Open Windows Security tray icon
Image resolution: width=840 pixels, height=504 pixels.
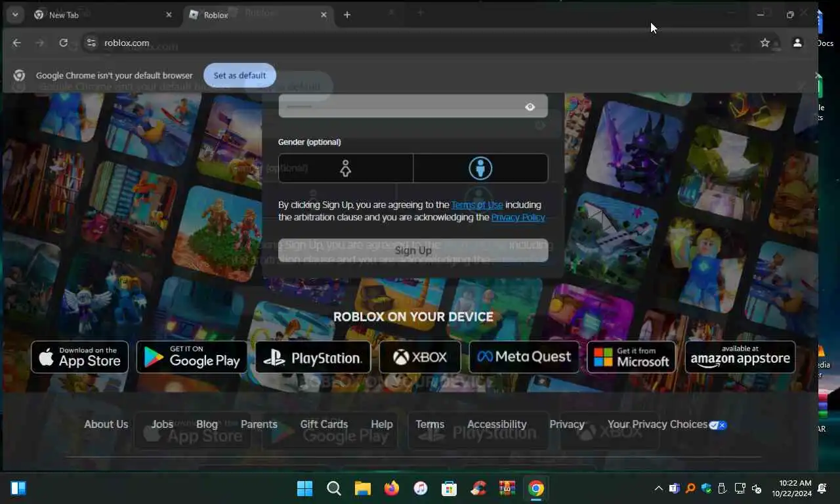706,488
